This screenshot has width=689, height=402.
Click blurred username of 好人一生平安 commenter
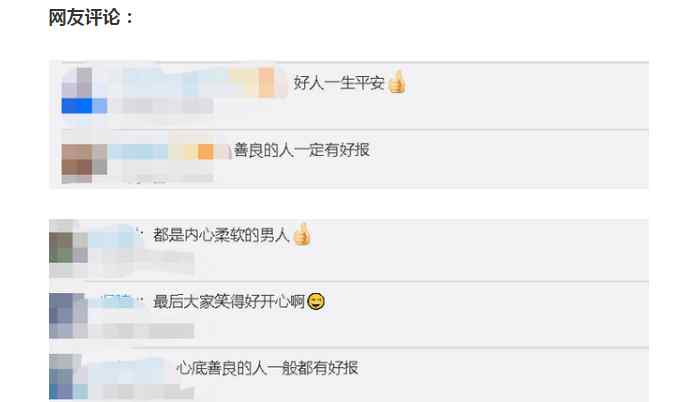(199, 82)
